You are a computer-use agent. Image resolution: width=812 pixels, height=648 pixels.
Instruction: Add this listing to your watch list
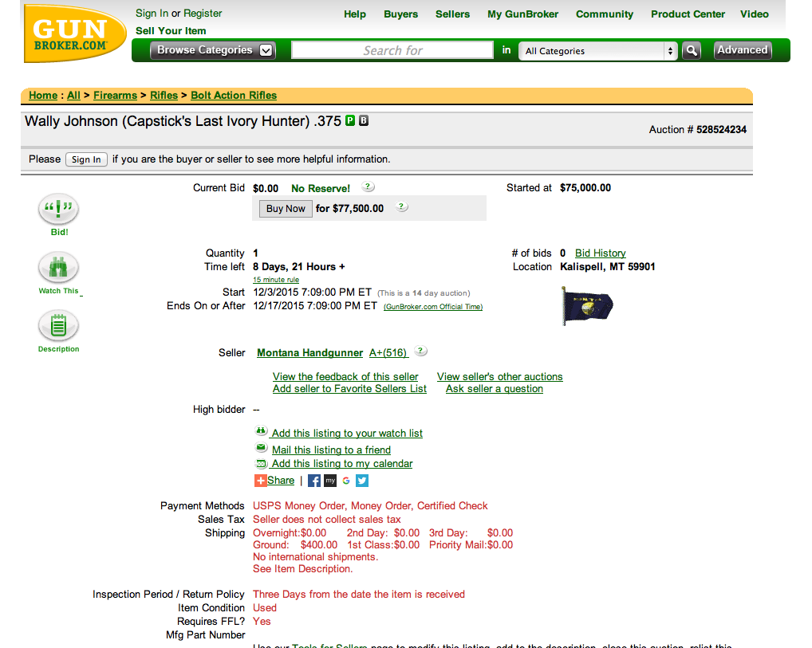coord(347,434)
